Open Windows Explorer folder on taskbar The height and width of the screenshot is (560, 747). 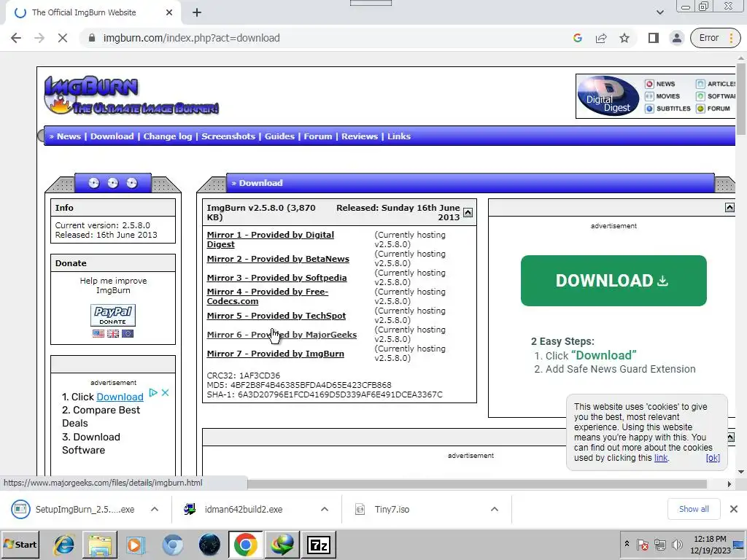pos(99,545)
